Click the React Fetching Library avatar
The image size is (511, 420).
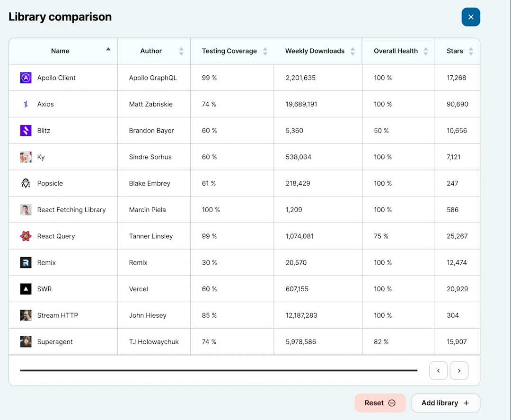pos(26,210)
